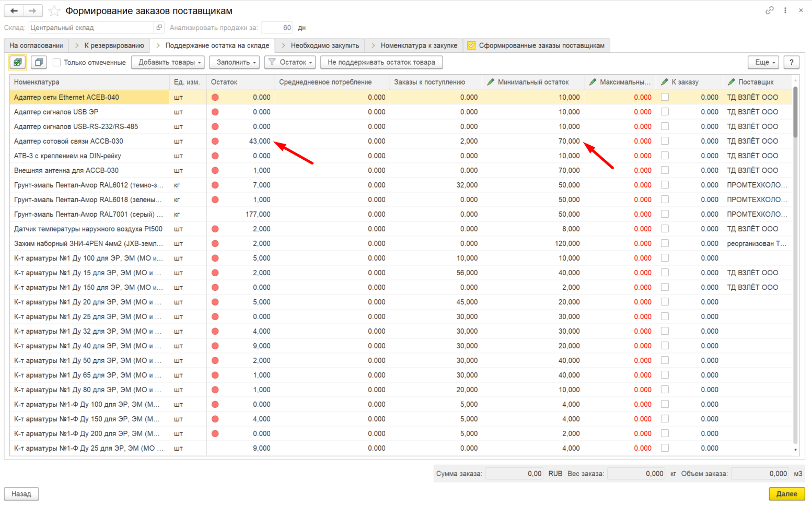Click pencil icon in Поставщик header
The width and height of the screenshot is (812, 506).
point(731,82)
